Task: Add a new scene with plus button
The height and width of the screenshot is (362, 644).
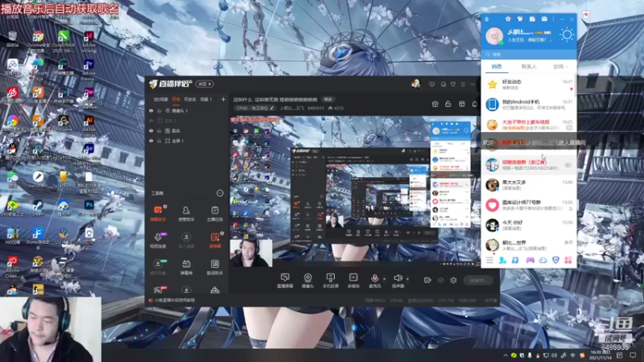Action: point(223,99)
